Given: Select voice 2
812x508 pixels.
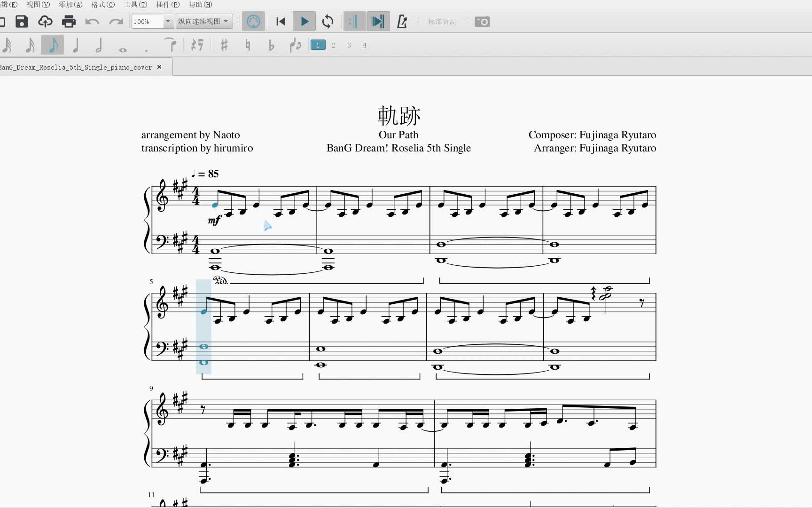Looking at the screenshot, I should (x=334, y=45).
